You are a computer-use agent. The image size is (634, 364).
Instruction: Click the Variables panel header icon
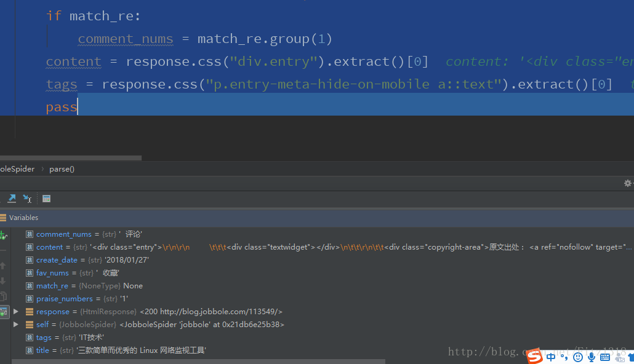(3, 217)
